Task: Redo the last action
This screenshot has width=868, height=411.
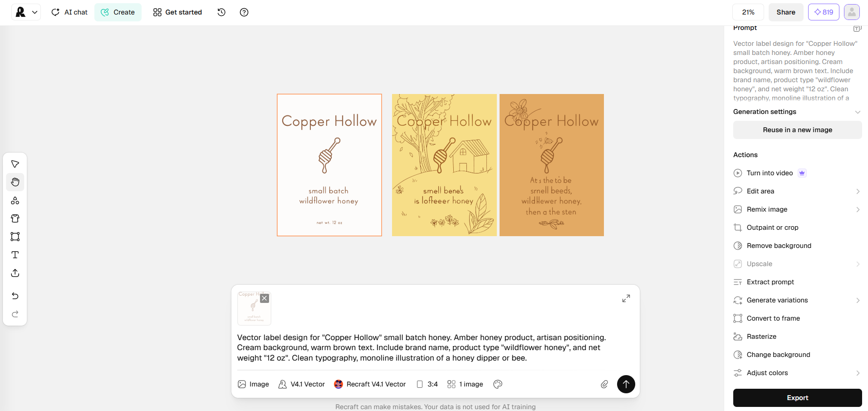Action: point(15,314)
